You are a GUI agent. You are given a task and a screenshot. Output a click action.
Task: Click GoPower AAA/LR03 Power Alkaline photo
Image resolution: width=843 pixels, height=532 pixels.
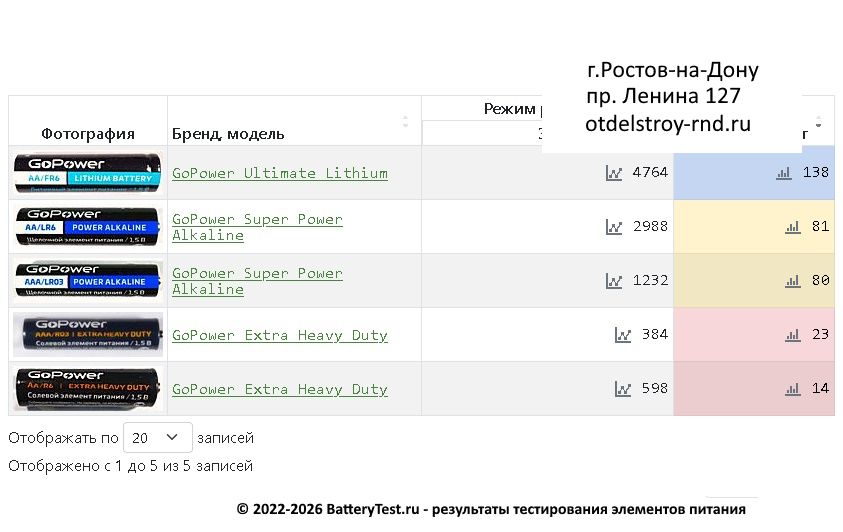[88, 281]
